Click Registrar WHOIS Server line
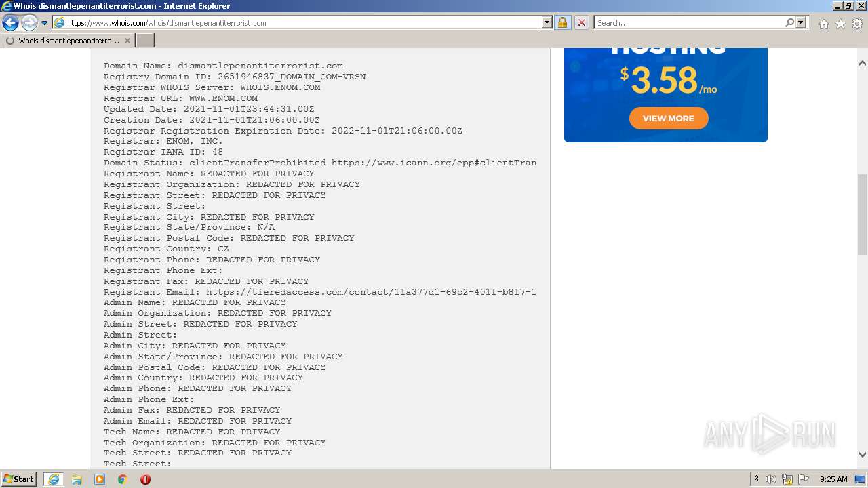 pyautogui.click(x=212, y=87)
